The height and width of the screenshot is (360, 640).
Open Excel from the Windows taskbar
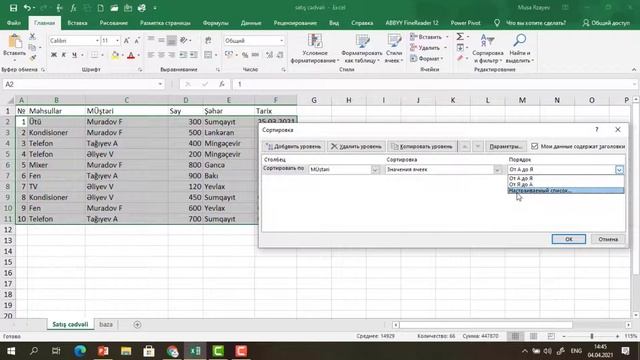click(x=195, y=351)
